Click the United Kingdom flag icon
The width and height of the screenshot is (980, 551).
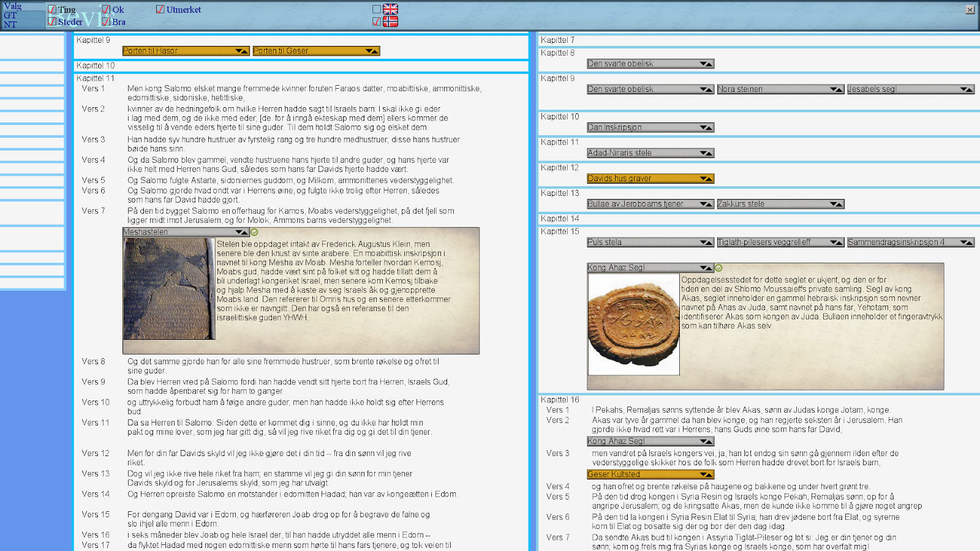click(390, 9)
